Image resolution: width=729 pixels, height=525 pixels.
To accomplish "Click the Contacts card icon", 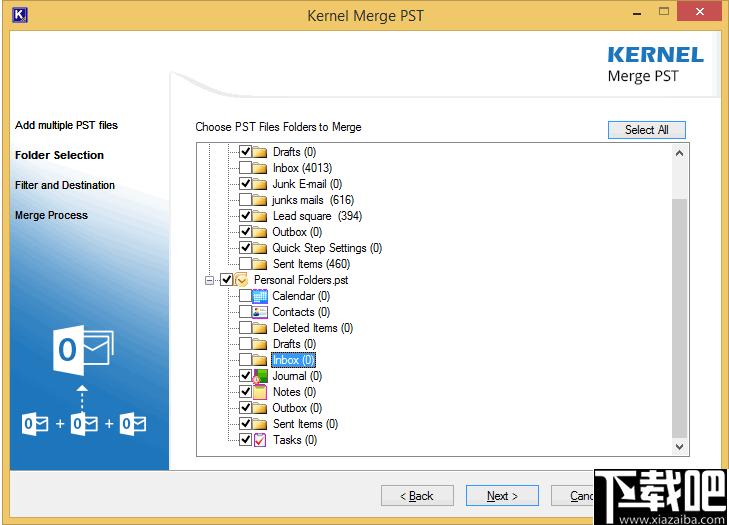I will pyautogui.click(x=259, y=312).
